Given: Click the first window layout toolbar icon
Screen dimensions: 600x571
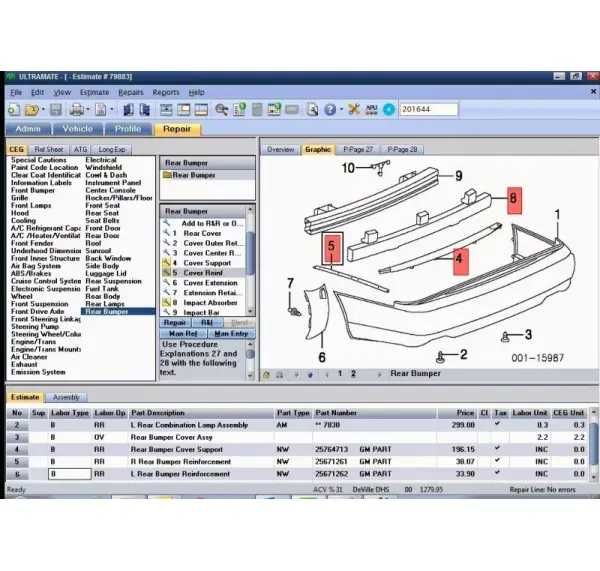Looking at the screenshot, I should pos(166,110).
